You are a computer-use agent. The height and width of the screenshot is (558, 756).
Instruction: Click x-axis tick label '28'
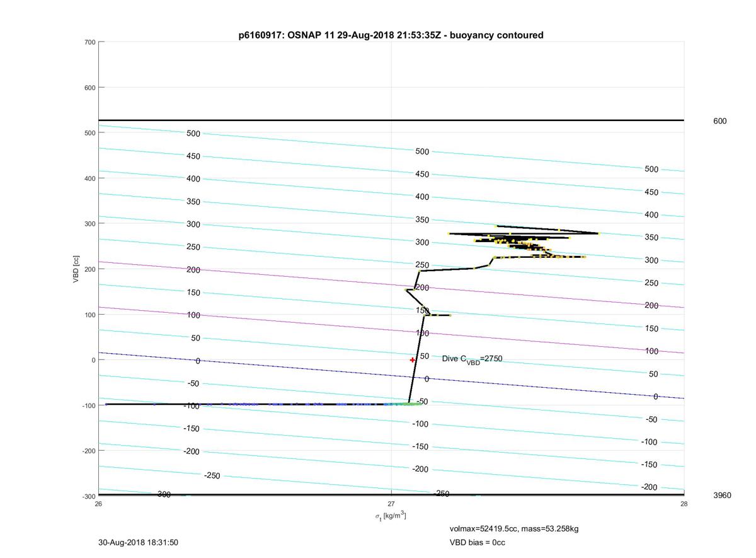[684, 503]
